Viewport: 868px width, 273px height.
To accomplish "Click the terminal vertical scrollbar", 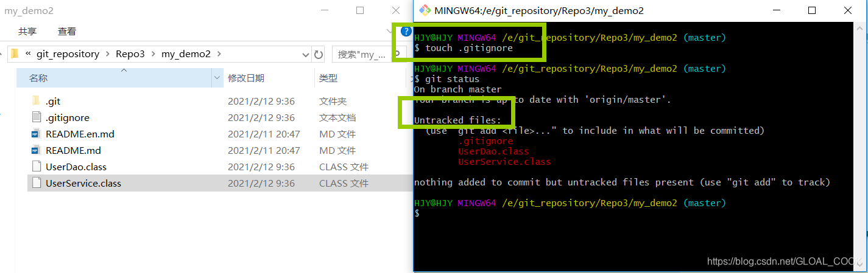I will click(x=859, y=146).
